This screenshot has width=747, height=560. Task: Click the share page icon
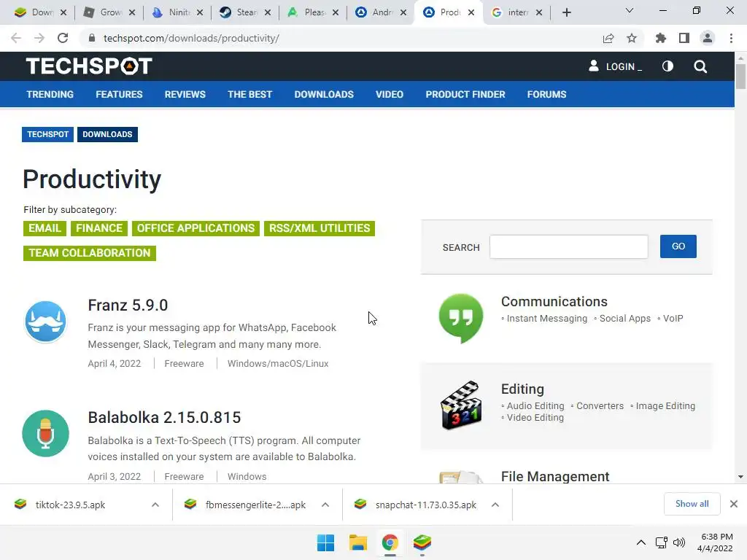click(x=608, y=38)
